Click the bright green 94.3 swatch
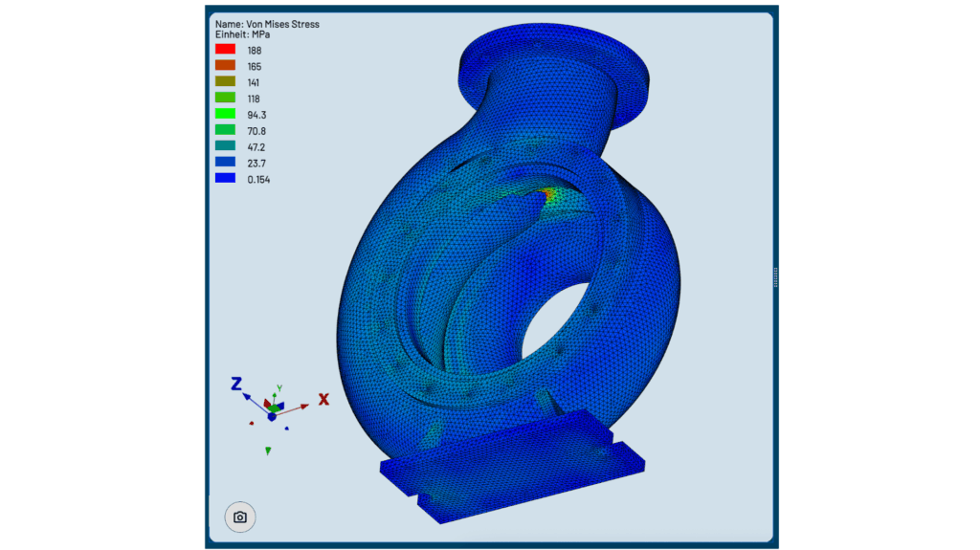980x550 pixels. click(225, 114)
